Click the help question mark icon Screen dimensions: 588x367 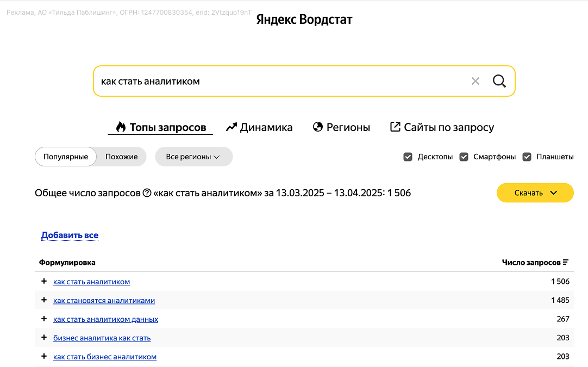coord(147,193)
